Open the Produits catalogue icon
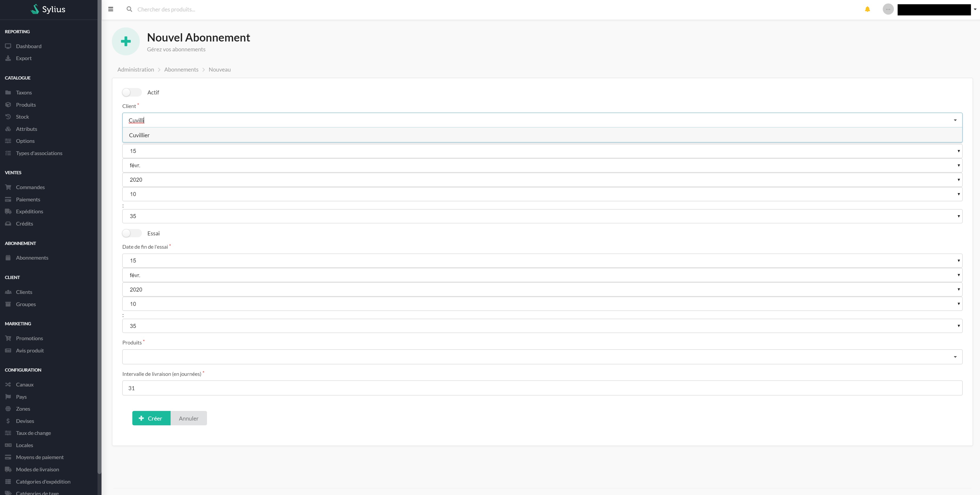The height and width of the screenshot is (495, 980). (x=8, y=104)
